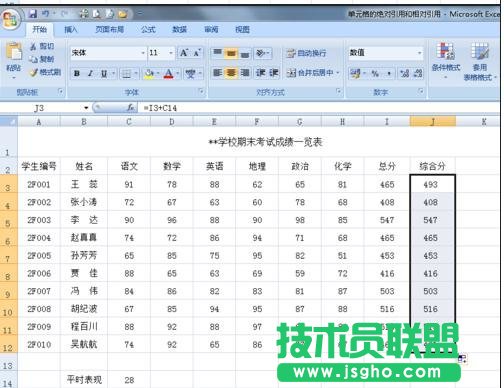This screenshot has width=504, height=388.
Task: Click the Comma Style icon
Action: (x=389, y=73)
